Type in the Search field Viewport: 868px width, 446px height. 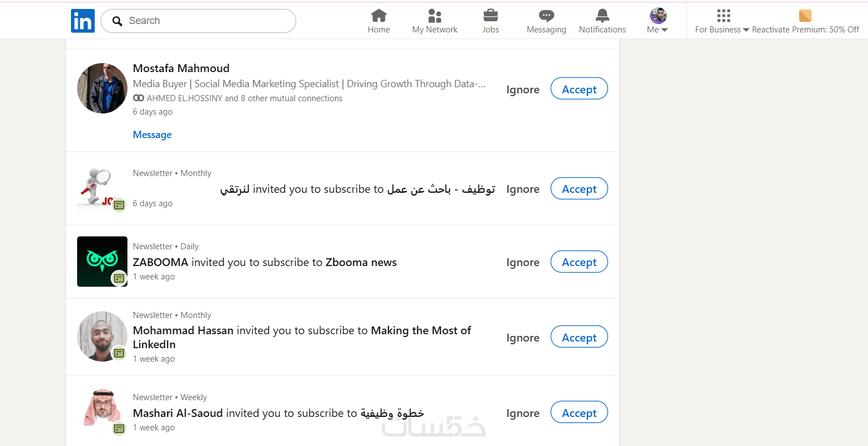[207, 21]
